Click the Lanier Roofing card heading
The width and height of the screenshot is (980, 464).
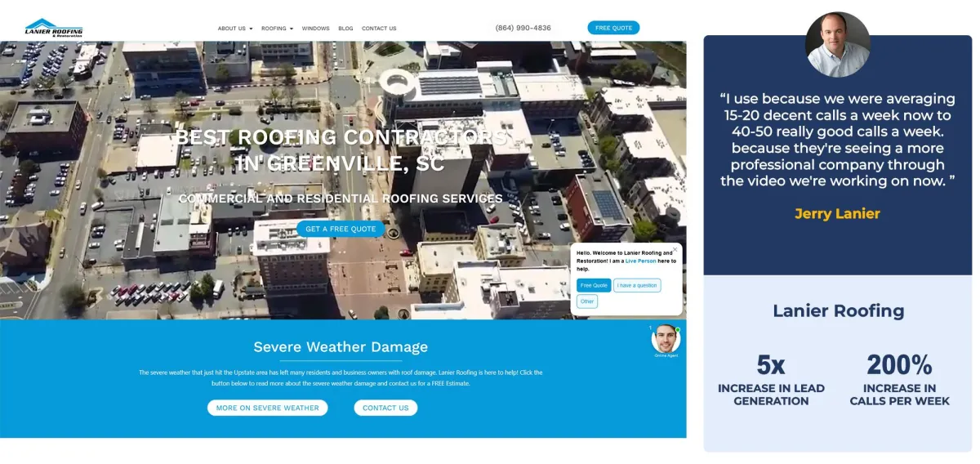(838, 310)
